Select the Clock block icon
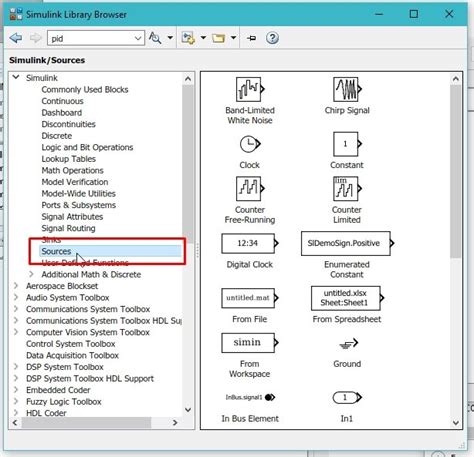The image size is (474, 457). pos(250,144)
